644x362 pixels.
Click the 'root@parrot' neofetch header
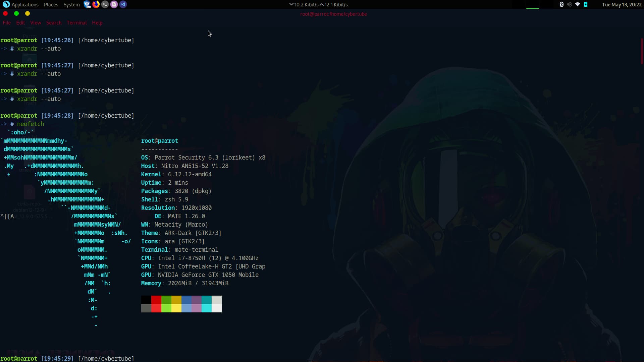159,141
